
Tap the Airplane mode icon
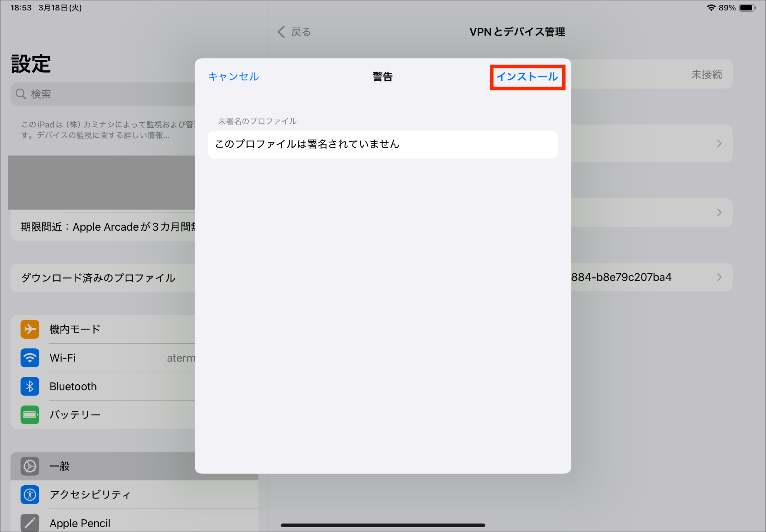point(30,329)
